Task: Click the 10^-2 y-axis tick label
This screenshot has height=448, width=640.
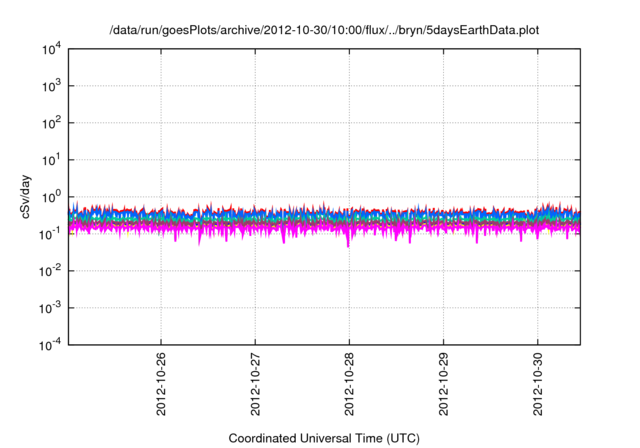Action: click(x=50, y=270)
